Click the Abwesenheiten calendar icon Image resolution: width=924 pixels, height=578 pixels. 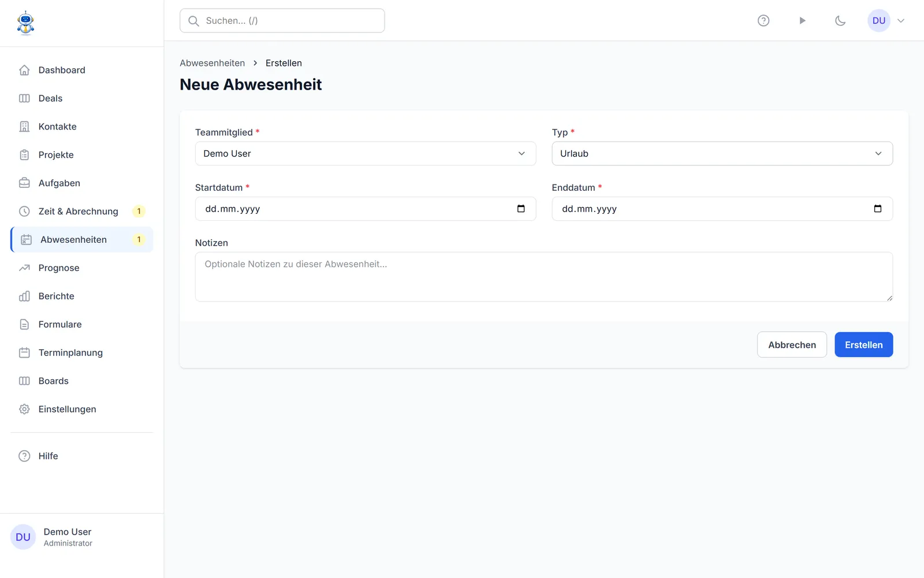pos(26,240)
